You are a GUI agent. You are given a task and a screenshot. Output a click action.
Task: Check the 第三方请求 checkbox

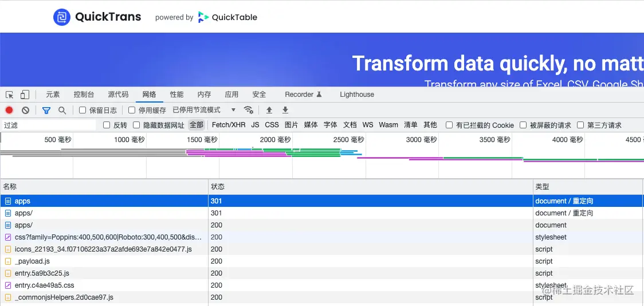click(x=580, y=125)
